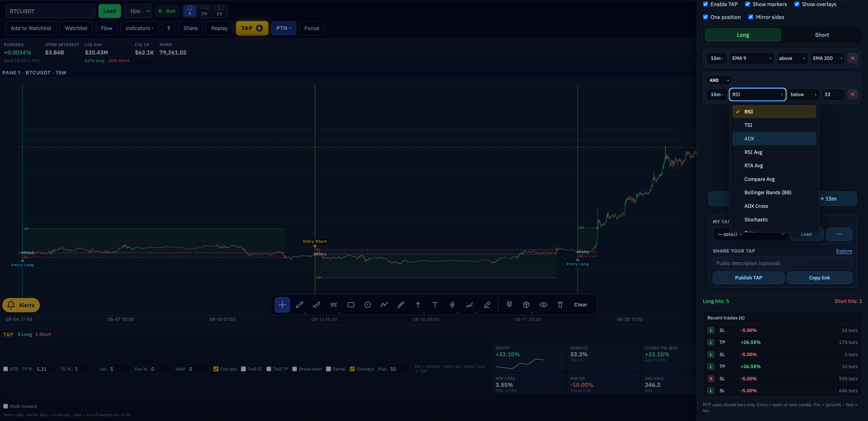Enable the Trail TP checkbox
The image size is (868, 421).
pos(269,369)
